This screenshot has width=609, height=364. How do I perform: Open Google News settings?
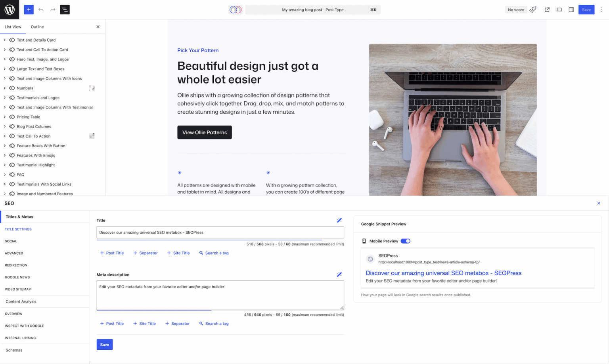pyautogui.click(x=17, y=277)
